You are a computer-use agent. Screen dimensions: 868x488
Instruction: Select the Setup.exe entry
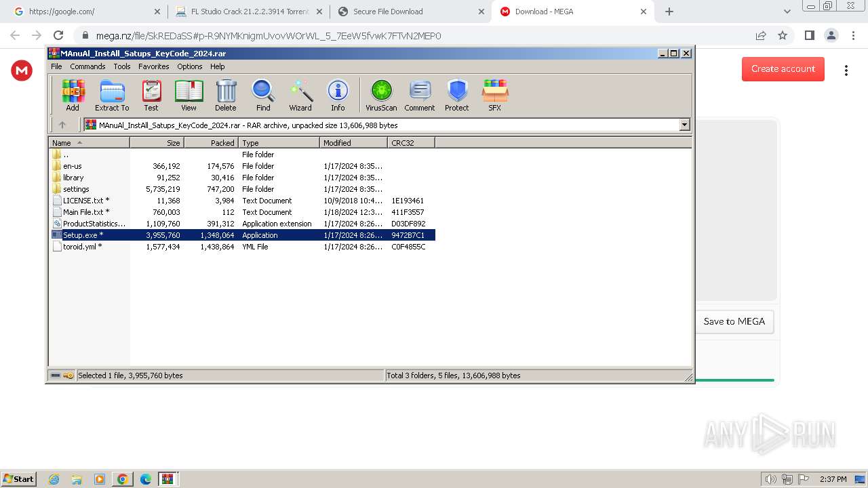click(243, 235)
